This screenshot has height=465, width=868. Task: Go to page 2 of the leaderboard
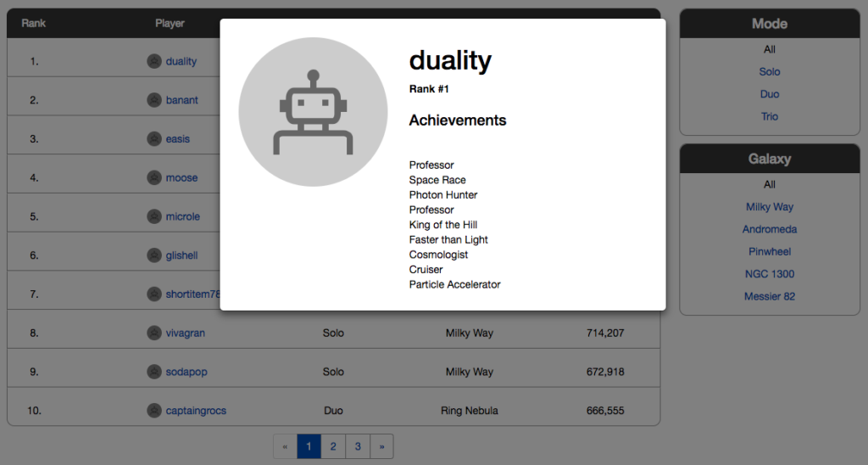click(333, 446)
